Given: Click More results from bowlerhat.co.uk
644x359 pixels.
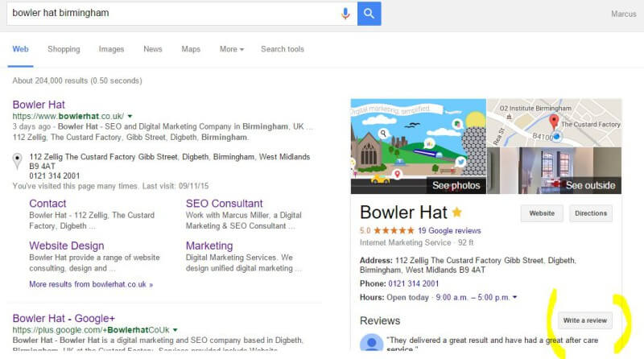Looking at the screenshot, I should pos(91,284).
